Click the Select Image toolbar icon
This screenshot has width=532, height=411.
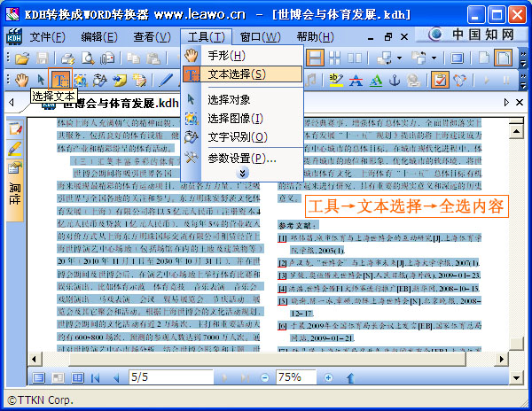[81, 80]
